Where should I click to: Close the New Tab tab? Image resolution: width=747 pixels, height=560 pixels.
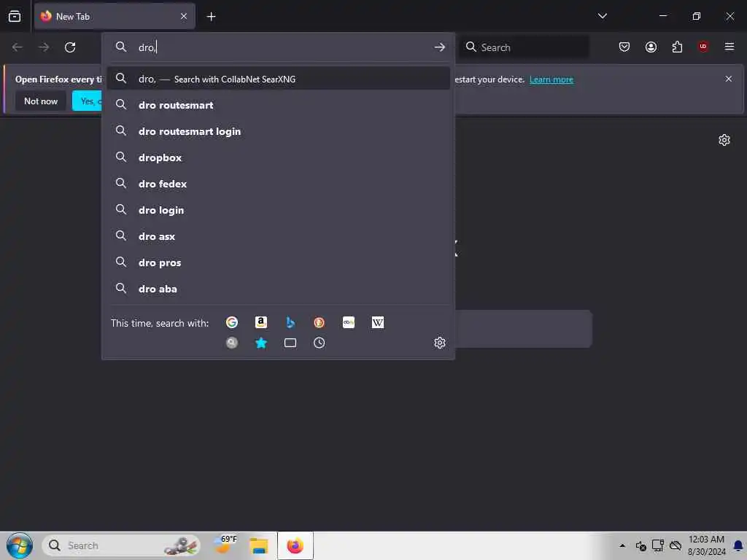pos(184,16)
